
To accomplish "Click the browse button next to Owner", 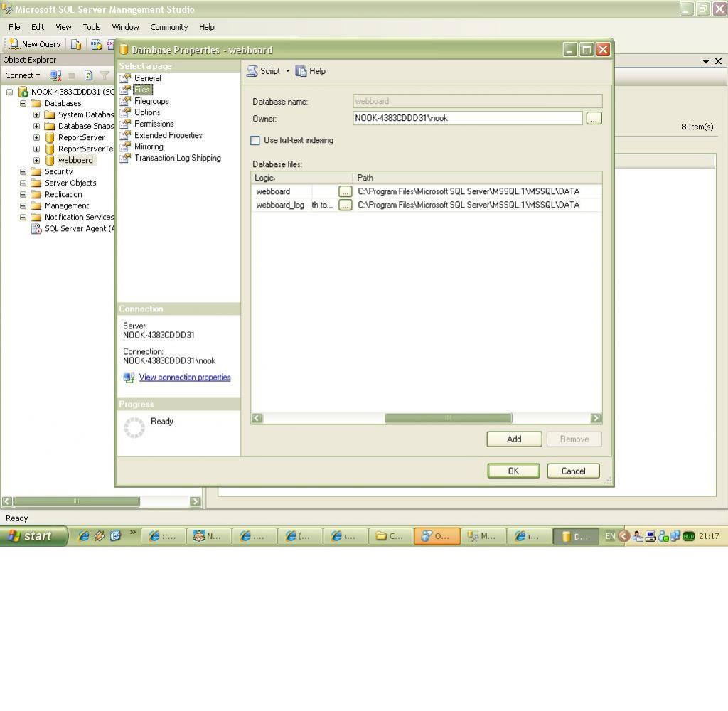I will tap(594, 118).
